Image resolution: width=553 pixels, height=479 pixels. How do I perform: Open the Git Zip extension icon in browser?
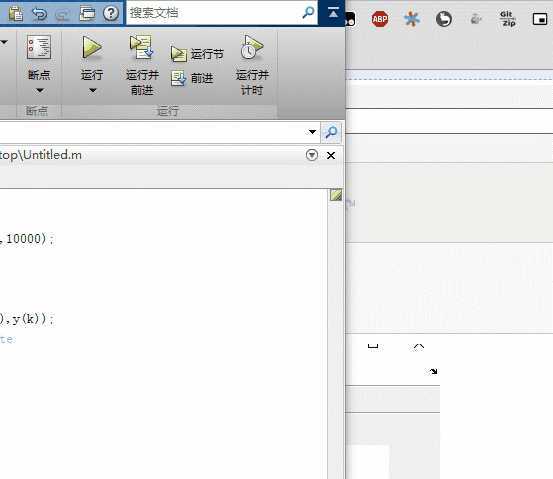coord(508,19)
